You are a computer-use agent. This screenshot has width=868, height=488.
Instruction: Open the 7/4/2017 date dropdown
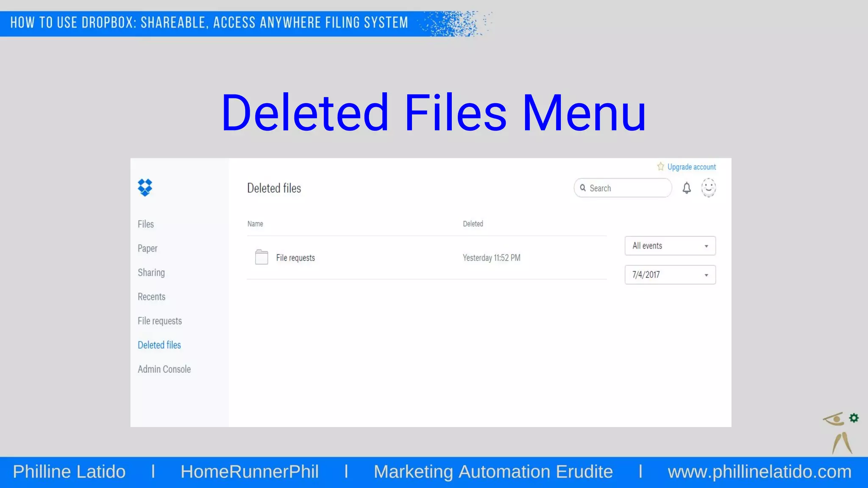[x=670, y=274]
